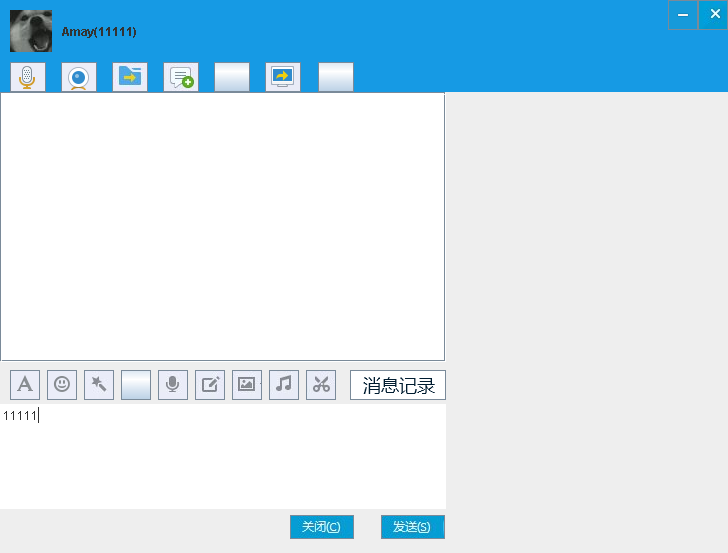Record a voice message with mic icon
The image size is (728, 553).
(x=173, y=385)
